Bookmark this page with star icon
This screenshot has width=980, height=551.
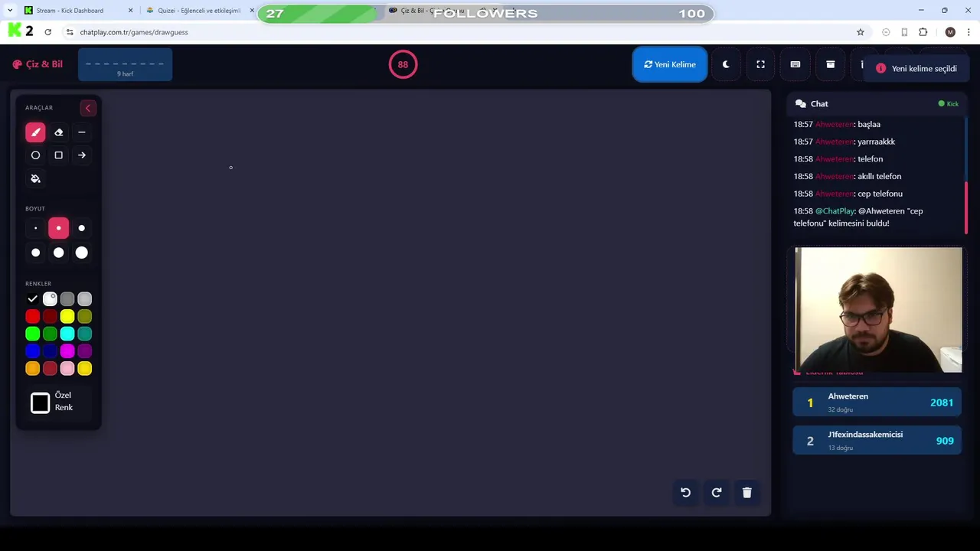[x=861, y=32]
